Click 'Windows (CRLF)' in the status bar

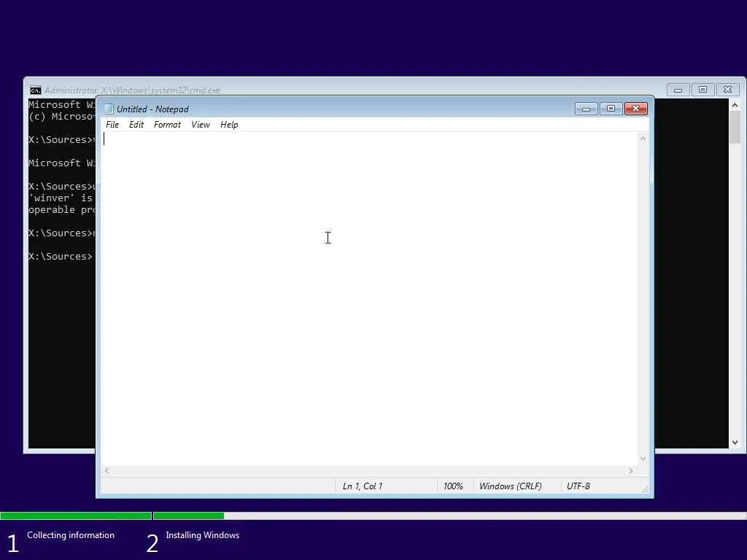click(510, 486)
